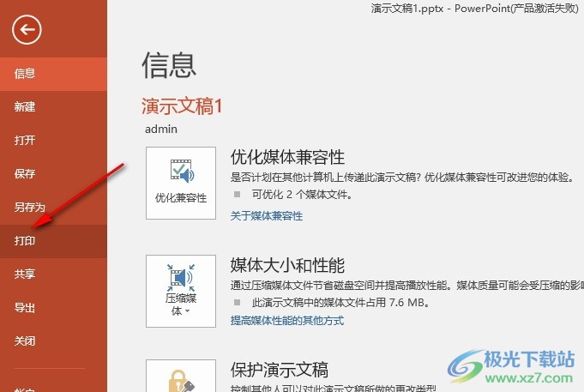Viewport: 584px width, 392px height.
Task: Select 新建 in the backstage menu
Action: point(53,107)
